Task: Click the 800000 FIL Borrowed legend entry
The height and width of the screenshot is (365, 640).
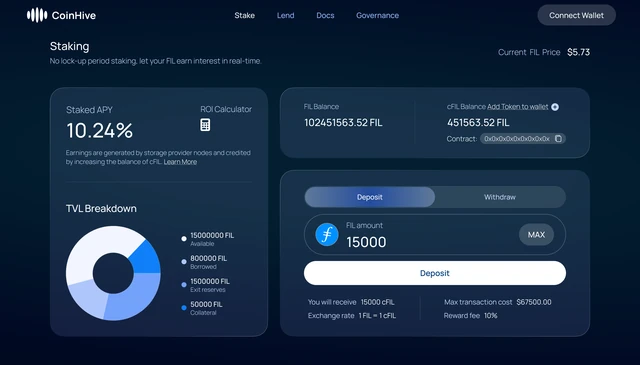Action: click(204, 262)
